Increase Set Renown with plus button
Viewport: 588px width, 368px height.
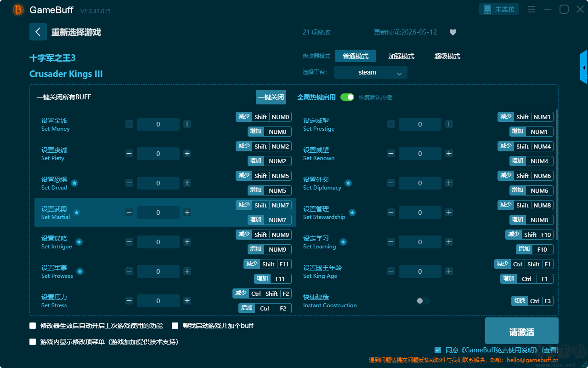click(x=449, y=154)
